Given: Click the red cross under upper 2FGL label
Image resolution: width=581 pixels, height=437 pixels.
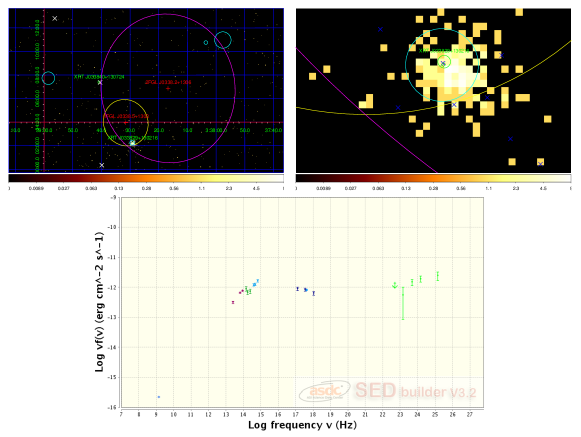Looking at the screenshot, I should pyautogui.click(x=168, y=89).
